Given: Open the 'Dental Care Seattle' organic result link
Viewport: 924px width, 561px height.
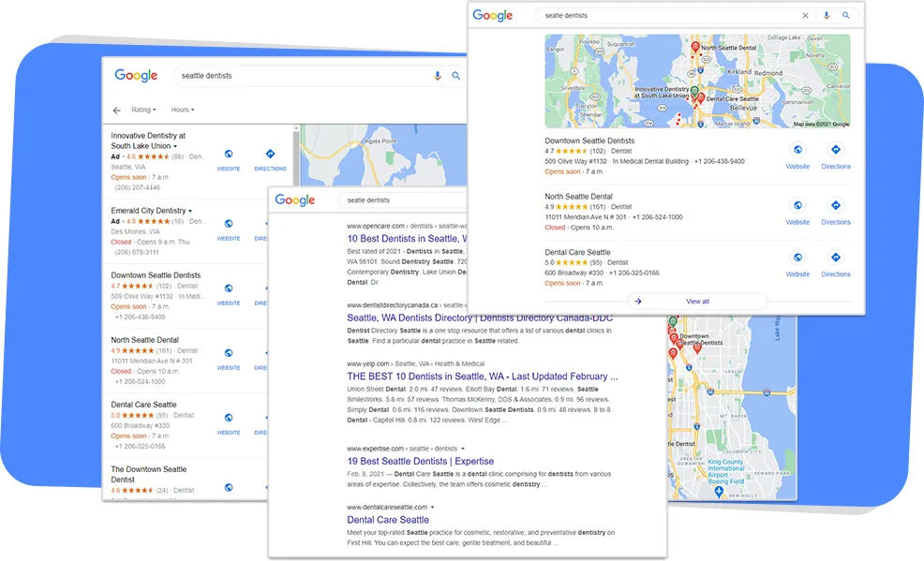Looking at the screenshot, I should click(388, 520).
